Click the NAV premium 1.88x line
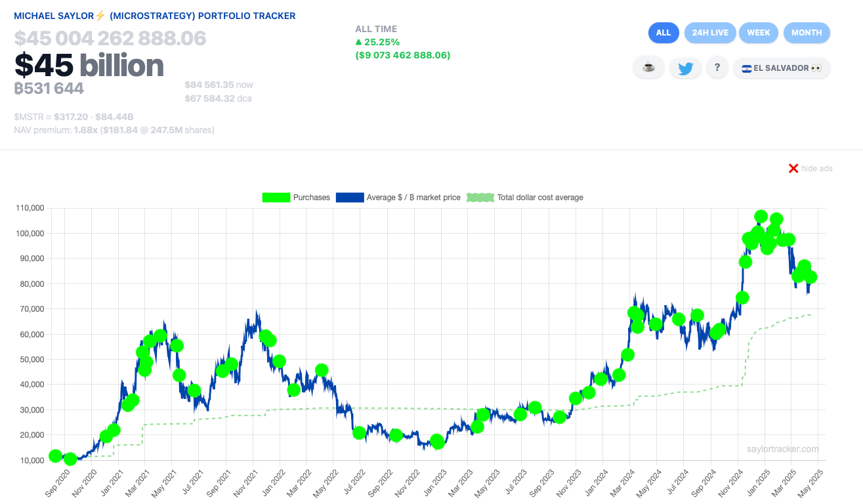Image resolution: width=863 pixels, height=504 pixels. click(x=114, y=130)
